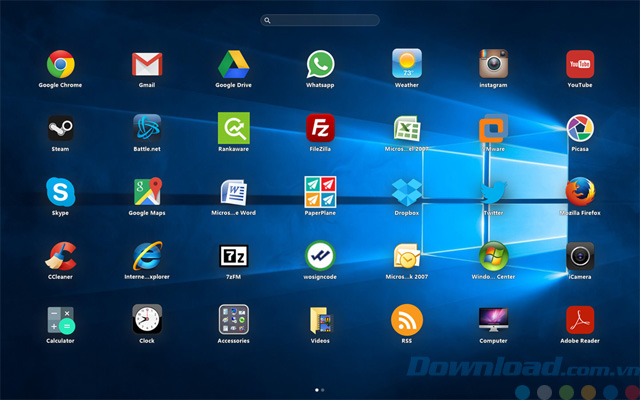This screenshot has width=640, height=400.
Task: Open Picasa
Action: (x=580, y=128)
